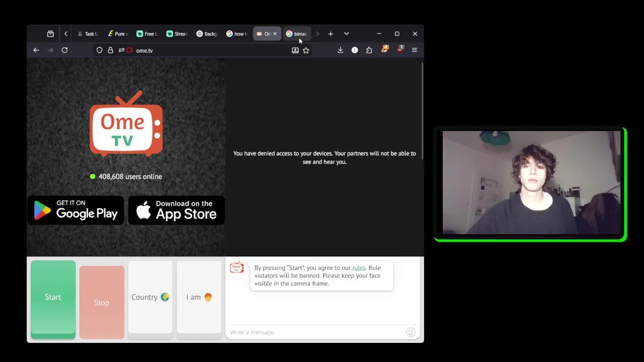Image resolution: width=644 pixels, height=362 pixels.
Task: Switch to the Stream tab
Action: (x=177, y=34)
